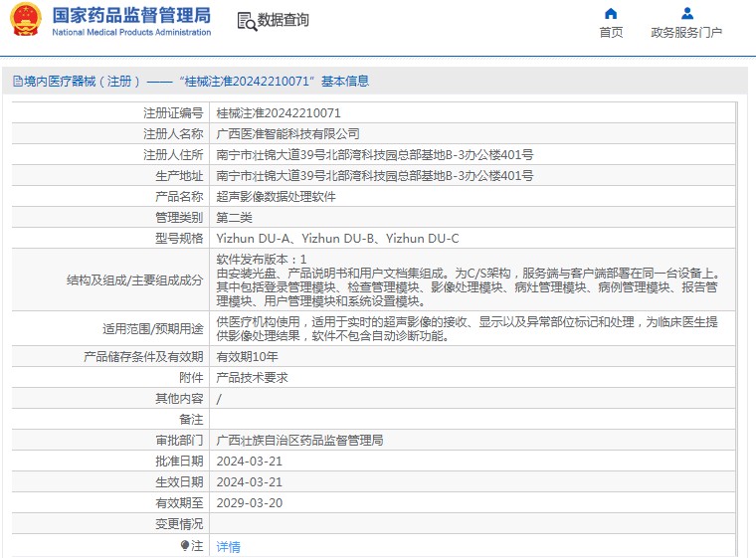Click the bulb icon next to 注

coord(185,545)
